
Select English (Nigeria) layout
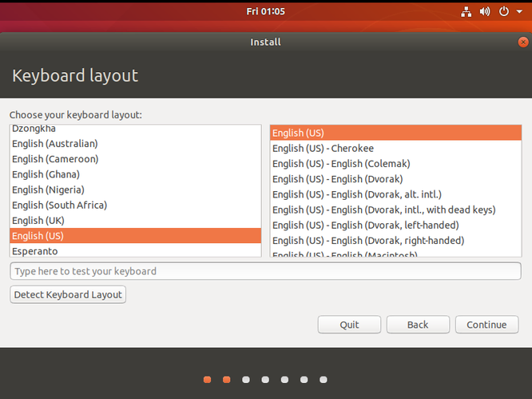coord(135,190)
